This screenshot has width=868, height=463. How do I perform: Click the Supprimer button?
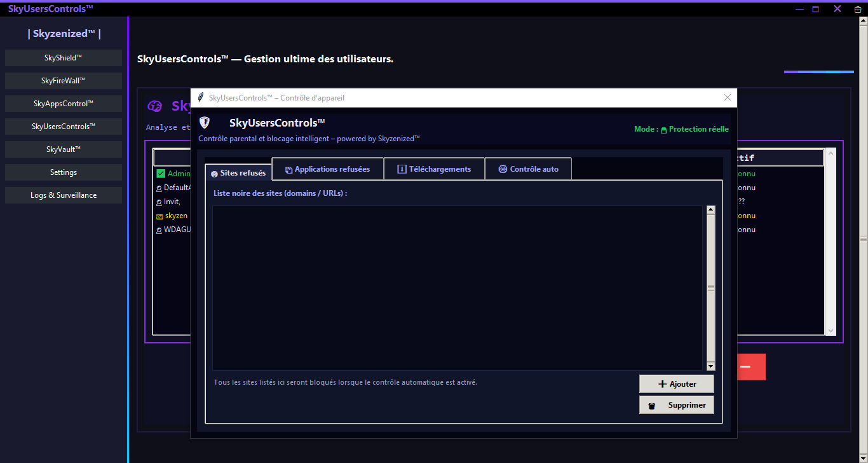[677, 405]
